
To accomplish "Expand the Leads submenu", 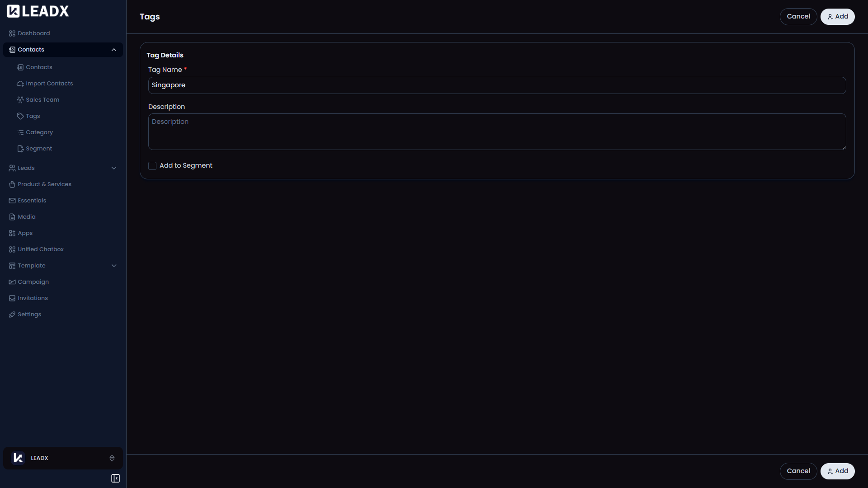I will click(x=114, y=168).
